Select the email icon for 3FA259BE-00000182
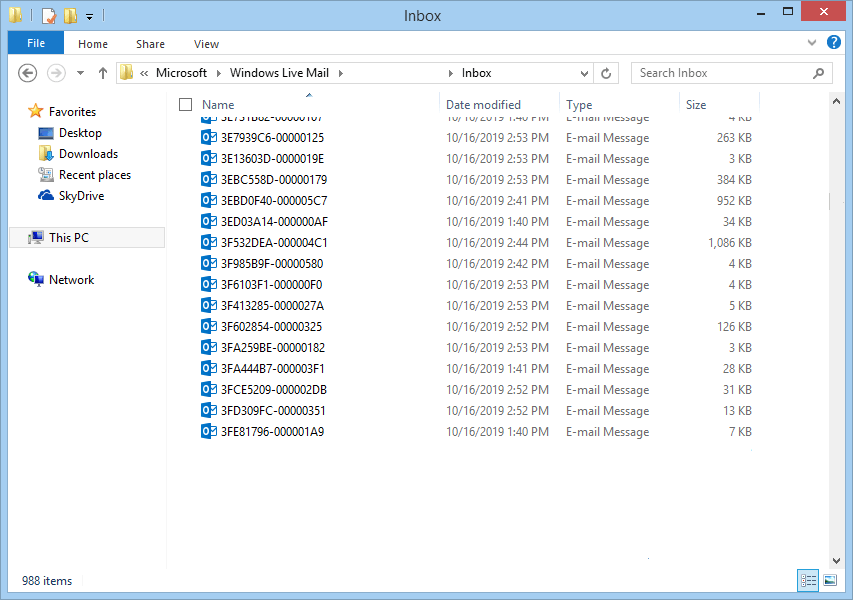 [209, 347]
